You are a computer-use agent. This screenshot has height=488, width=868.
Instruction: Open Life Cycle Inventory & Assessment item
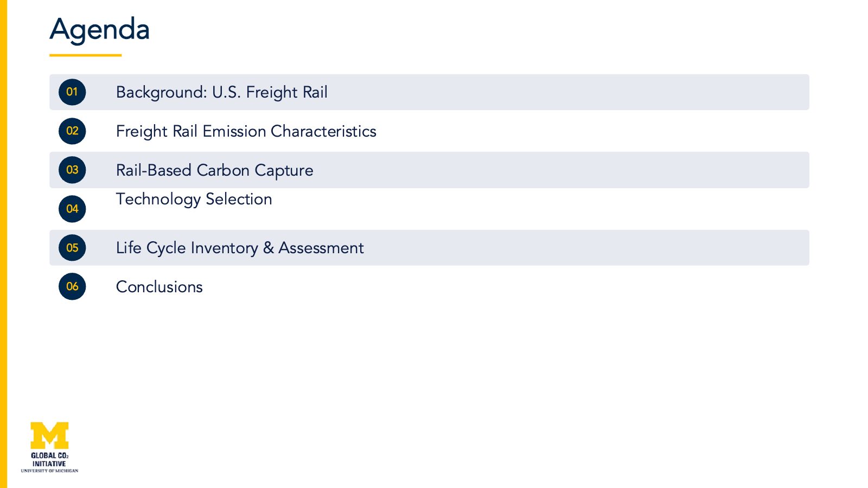tap(240, 248)
